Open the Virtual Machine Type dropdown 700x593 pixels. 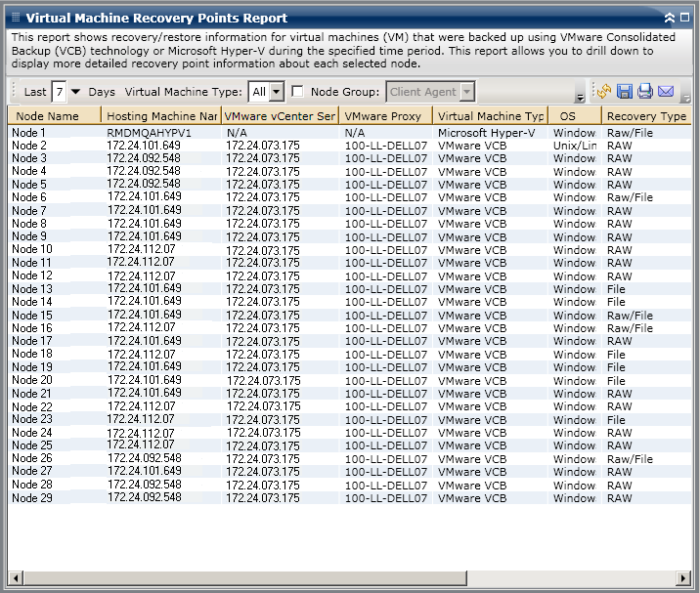click(276, 92)
